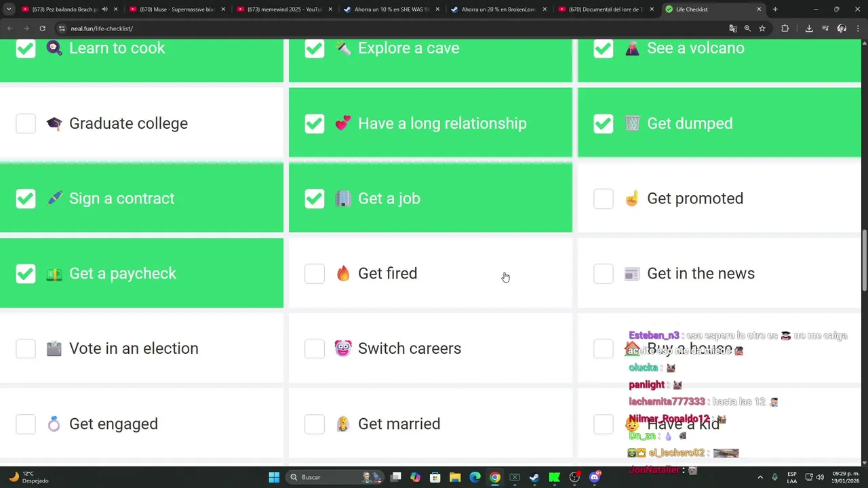Viewport: 868px width, 488px height.
Task: Click the taskbar Buscar search box
Action: [x=336, y=477]
